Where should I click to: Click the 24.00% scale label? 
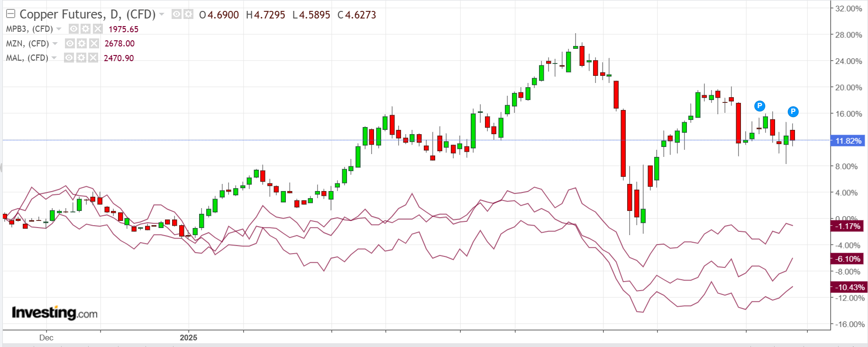coord(849,61)
